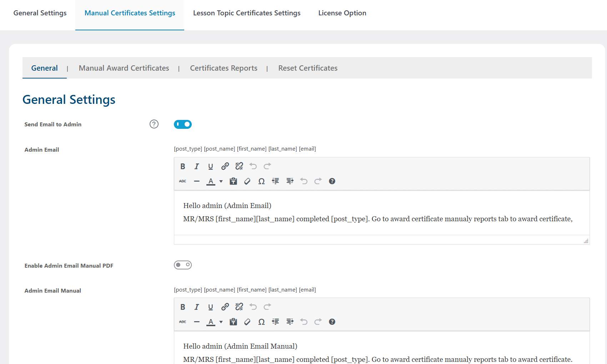The width and height of the screenshot is (607, 364).
Task: Clear formatting in the Admin Email editor
Action: point(247,181)
